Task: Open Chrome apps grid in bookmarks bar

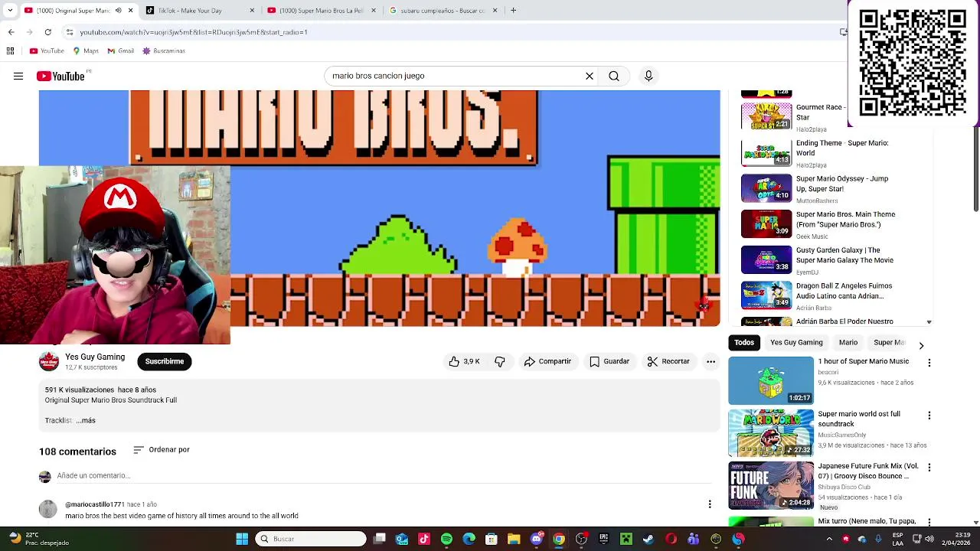Action: point(10,51)
